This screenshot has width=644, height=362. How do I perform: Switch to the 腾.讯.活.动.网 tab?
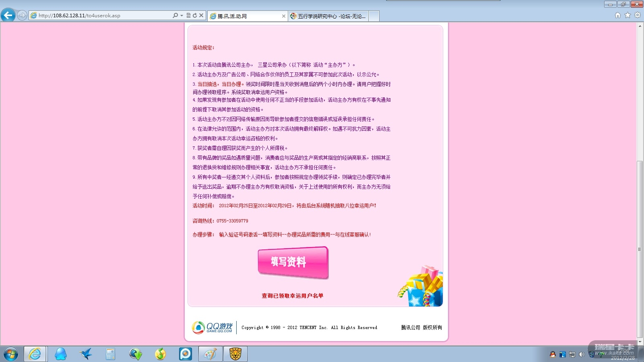[248, 16]
